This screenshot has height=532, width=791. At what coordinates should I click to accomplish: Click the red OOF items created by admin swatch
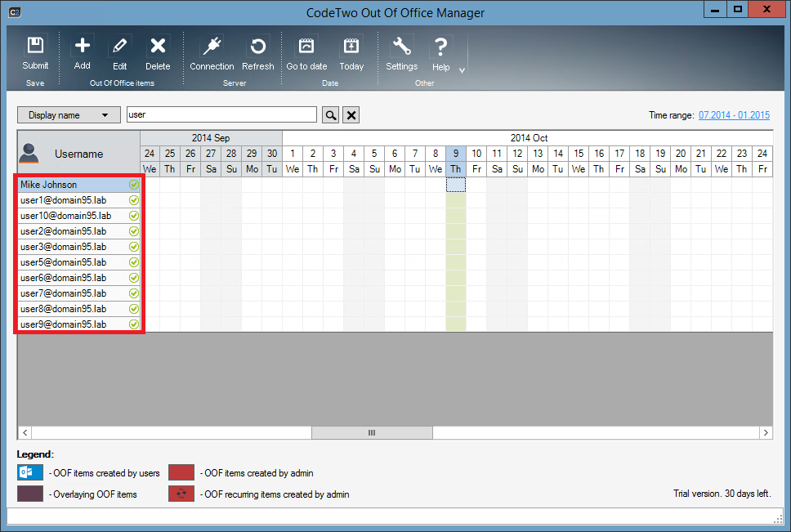181,472
